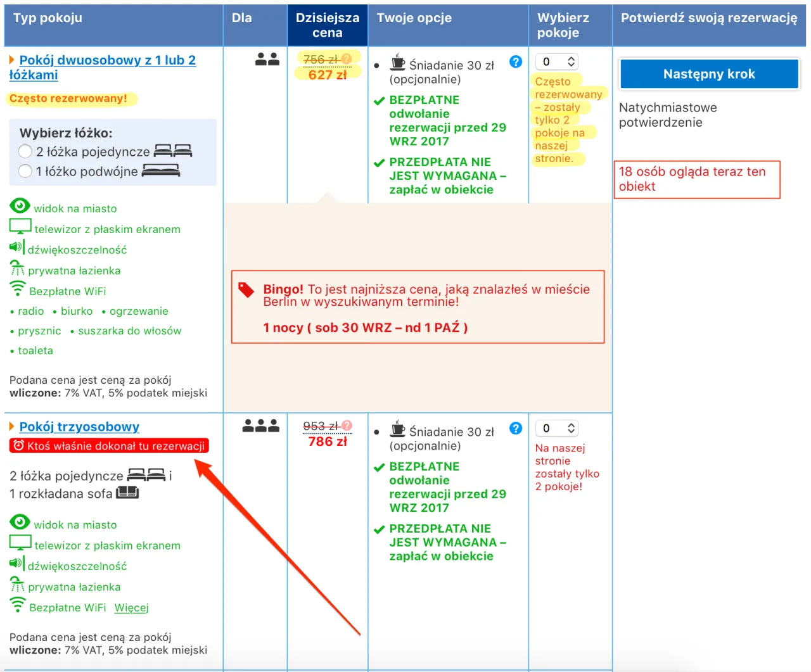Click the red alarm clock reservation badge icon
The height and width of the screenshot is (672, 811).
[18, 446]
